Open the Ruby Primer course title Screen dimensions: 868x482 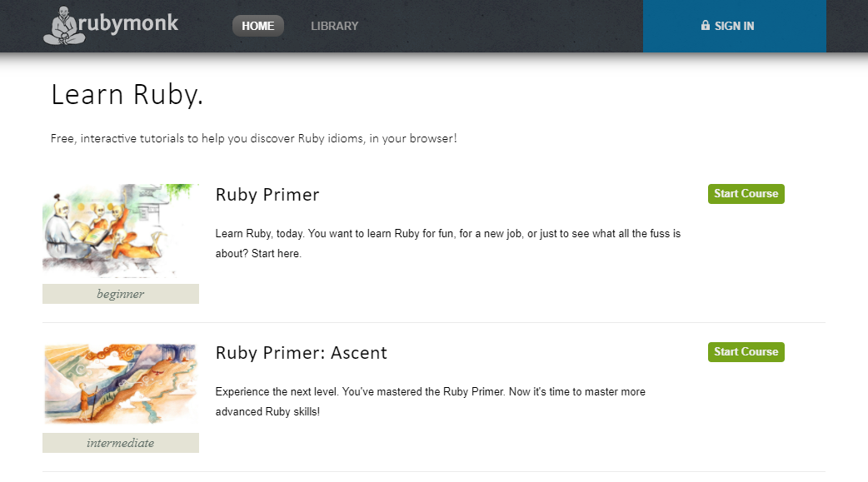[267, 195]
